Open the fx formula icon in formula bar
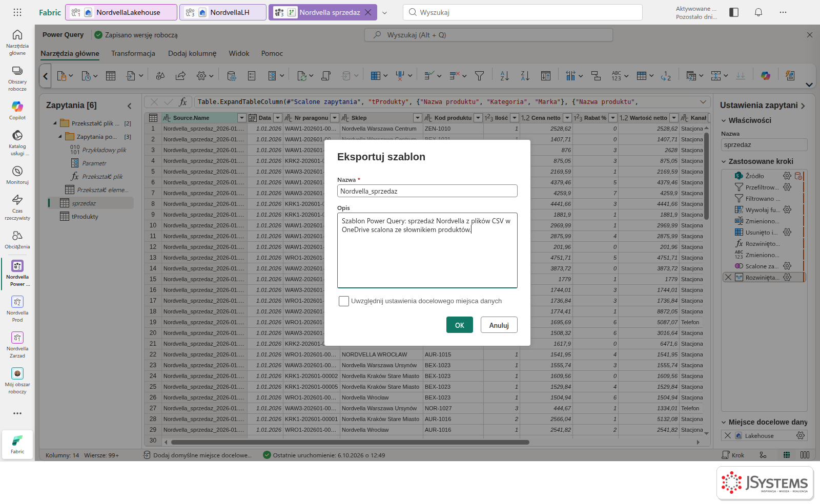The height and width of the screenshot is (504, 820). tap(182, 102)
